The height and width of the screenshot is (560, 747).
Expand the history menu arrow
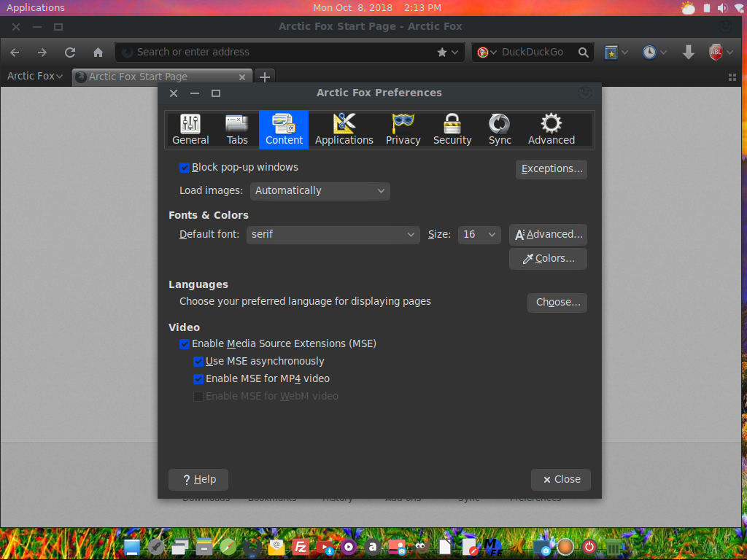point(663,52)
